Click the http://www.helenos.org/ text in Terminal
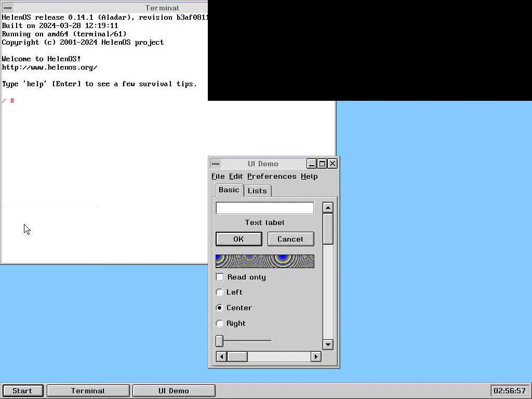 49,67
